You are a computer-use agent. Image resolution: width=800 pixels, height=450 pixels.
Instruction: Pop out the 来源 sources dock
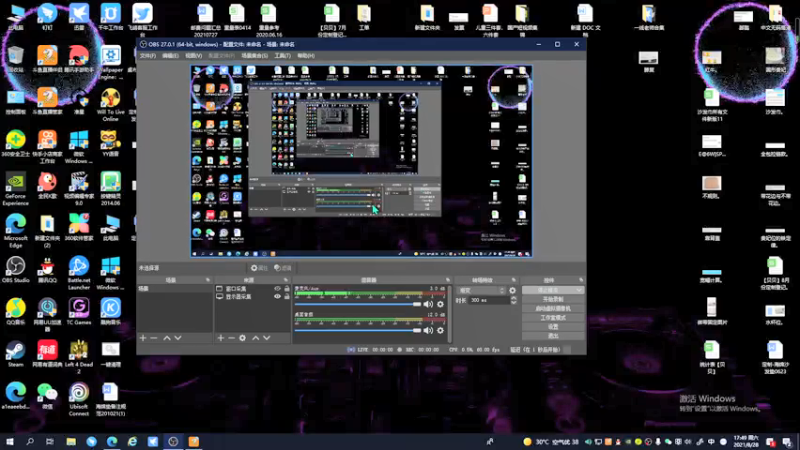(x=286, y=280)
